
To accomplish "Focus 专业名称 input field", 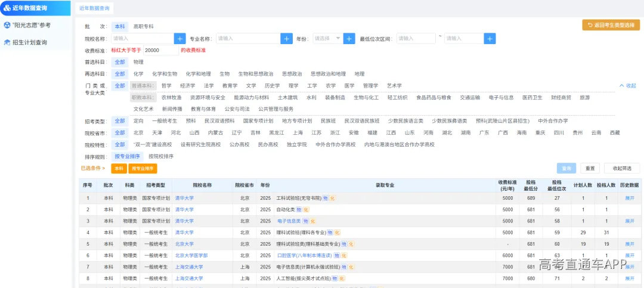I will (248, 39).
